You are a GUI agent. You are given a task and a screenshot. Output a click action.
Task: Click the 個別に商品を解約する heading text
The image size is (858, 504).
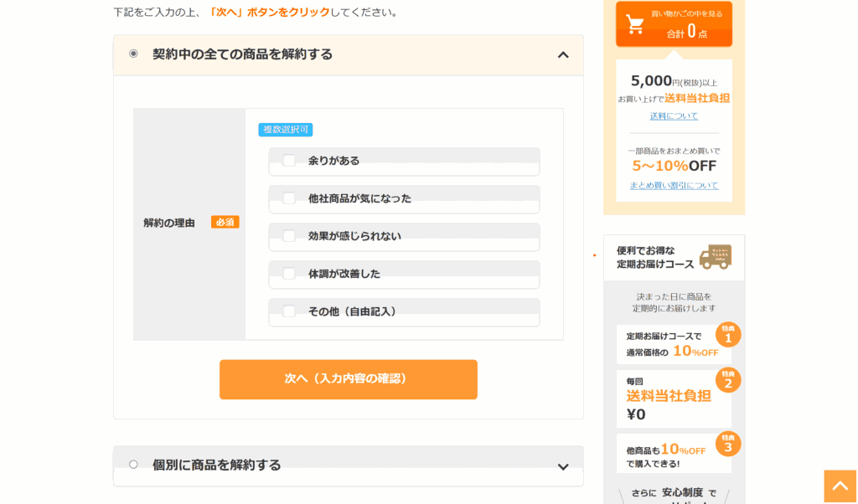[217, 465]
